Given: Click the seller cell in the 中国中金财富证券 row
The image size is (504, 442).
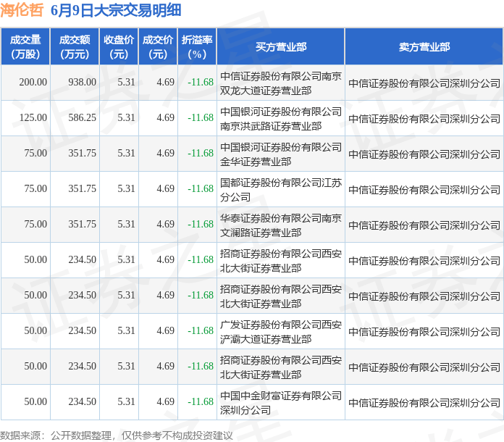Looking at the screenshot, I should click(424, 403).
